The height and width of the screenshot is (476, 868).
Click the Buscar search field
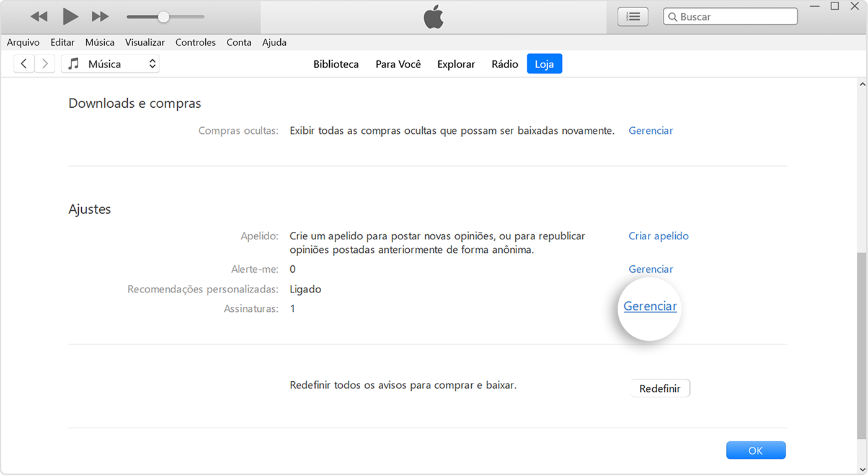click(730, 17)
